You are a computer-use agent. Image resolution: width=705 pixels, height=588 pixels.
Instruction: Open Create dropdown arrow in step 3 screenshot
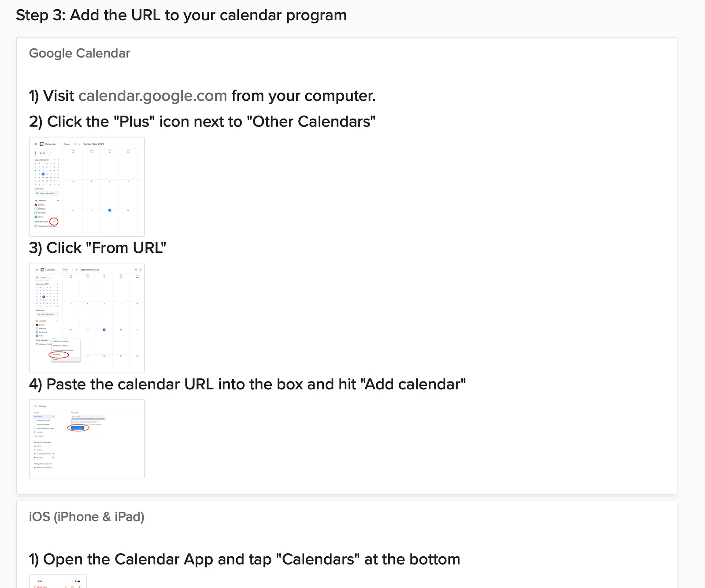[48, 278]
